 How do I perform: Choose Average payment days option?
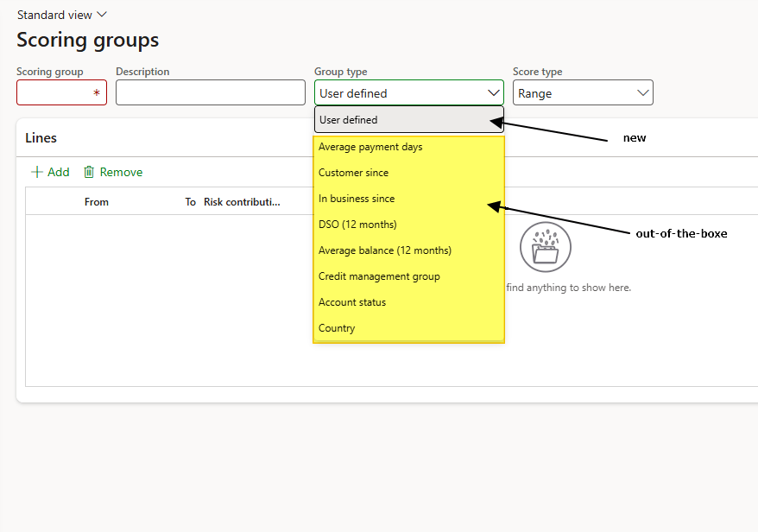371,147
